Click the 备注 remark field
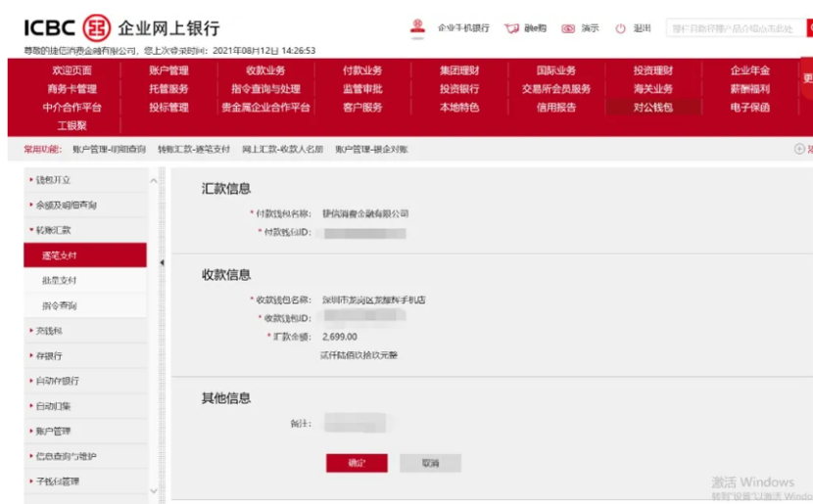The width and height of the screenshot is (813, 504). [356, 423]
